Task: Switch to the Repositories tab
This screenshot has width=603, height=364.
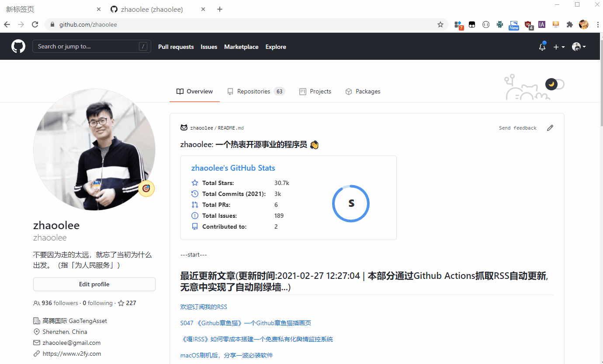Action: point(256,91)
